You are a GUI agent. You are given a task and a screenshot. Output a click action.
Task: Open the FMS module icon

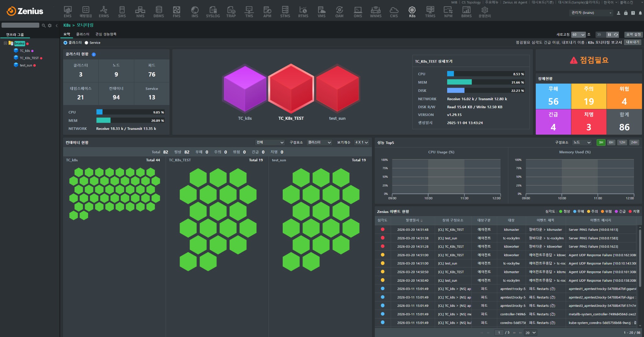pos(177,12)
